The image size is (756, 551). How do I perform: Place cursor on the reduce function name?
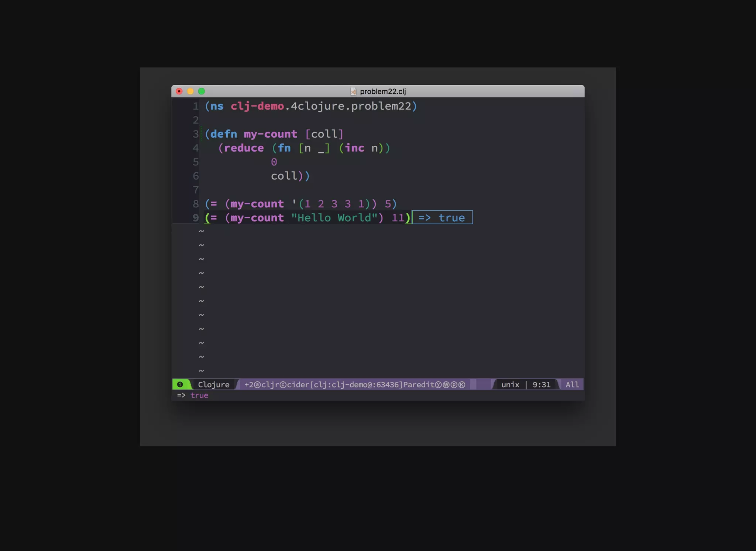pyautogui.click(x=244, y=148)
